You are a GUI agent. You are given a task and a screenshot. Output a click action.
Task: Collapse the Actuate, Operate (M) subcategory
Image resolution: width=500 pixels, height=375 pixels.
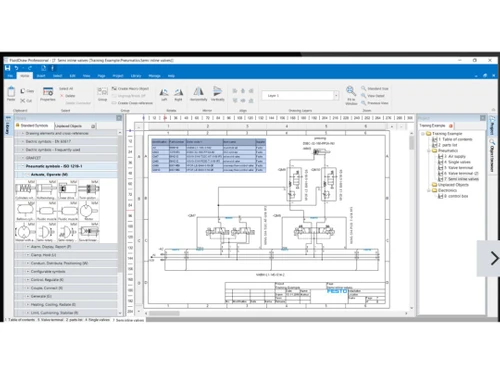[66, 174]
